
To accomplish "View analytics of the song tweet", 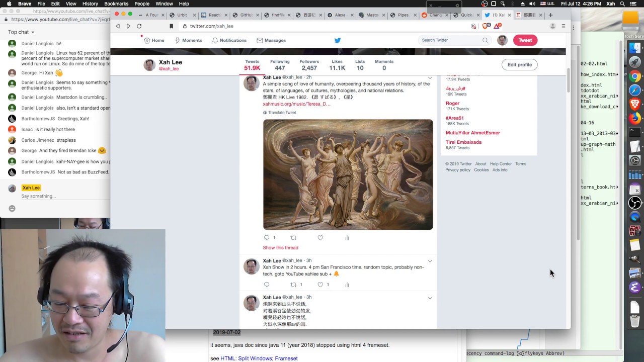I will point(347,238).
